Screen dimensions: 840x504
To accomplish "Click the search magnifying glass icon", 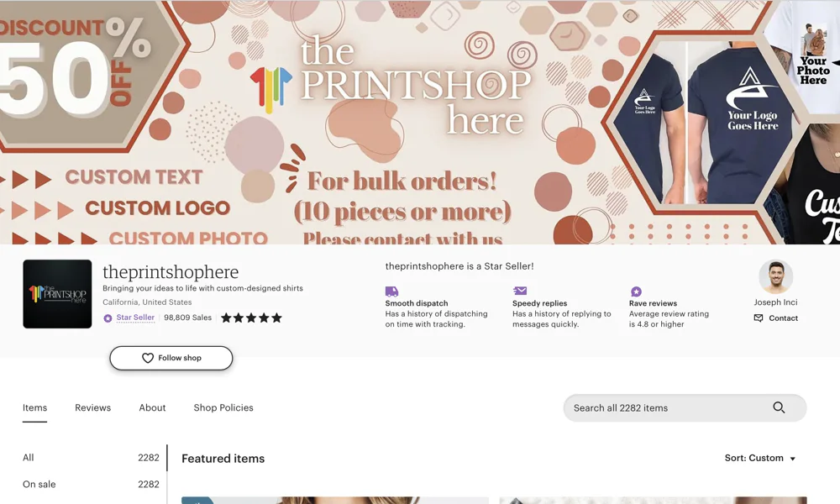I will click(779, 407).
